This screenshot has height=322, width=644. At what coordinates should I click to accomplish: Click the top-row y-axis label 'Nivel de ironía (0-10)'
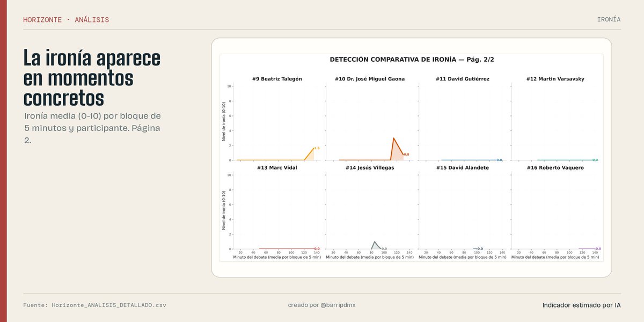pos(224,122)
